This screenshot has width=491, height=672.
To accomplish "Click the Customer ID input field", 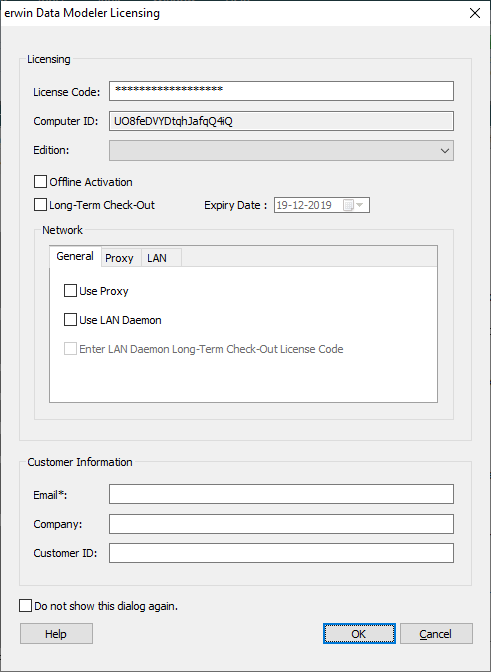I will pyautogui.click(x=281, y=553).
